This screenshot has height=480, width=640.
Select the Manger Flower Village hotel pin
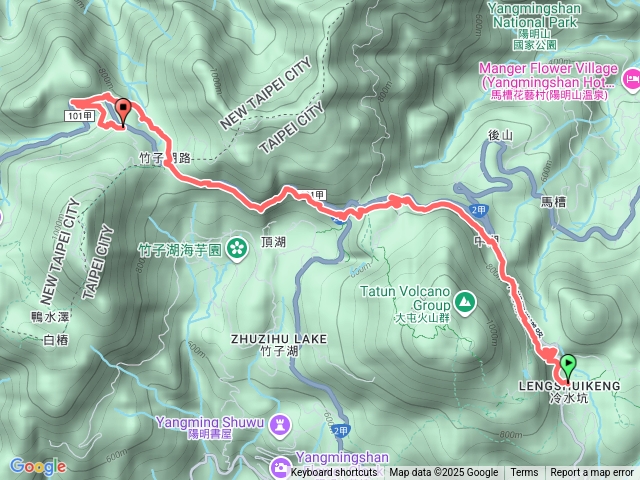point(631,78)
